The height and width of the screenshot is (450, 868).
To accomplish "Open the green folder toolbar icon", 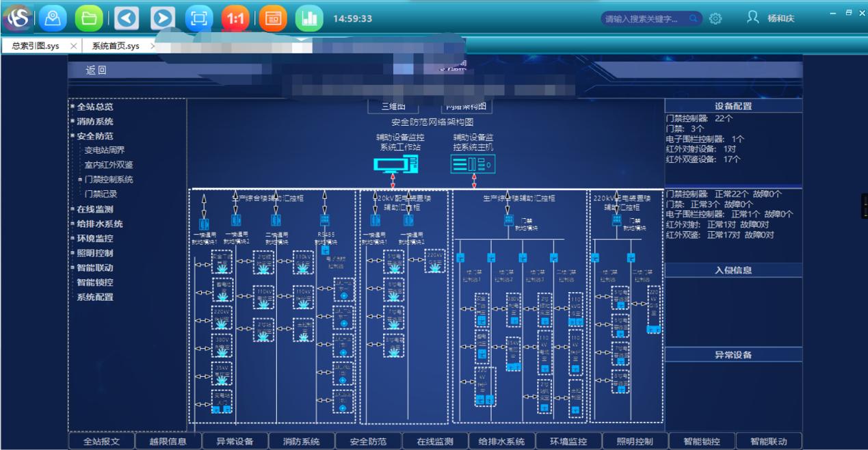I will 88,18.
